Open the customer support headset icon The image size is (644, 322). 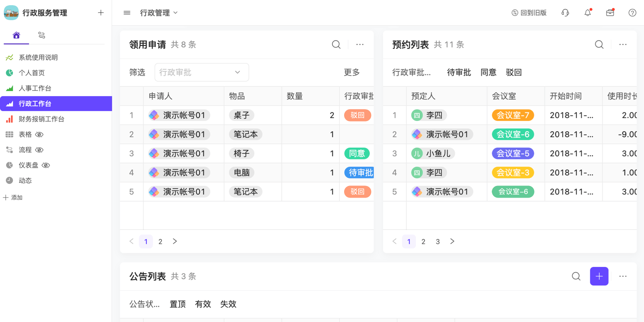pos(565,13)
